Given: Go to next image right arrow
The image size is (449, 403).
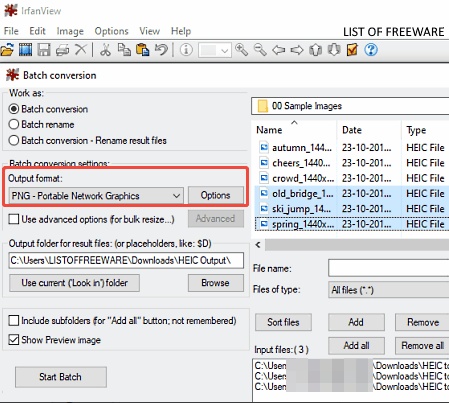Looking at the screenshot, I should pyautogui.click(x=297, y=50).
